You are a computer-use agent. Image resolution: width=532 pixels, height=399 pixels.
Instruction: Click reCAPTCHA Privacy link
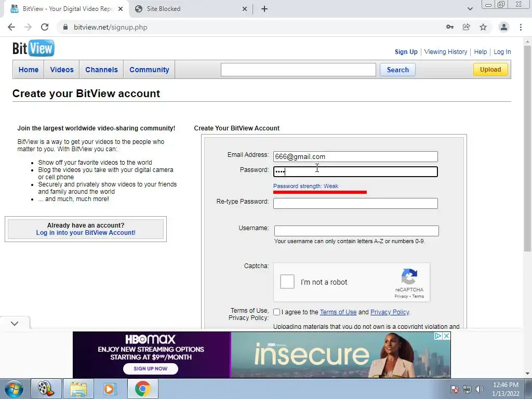point(401,296)
